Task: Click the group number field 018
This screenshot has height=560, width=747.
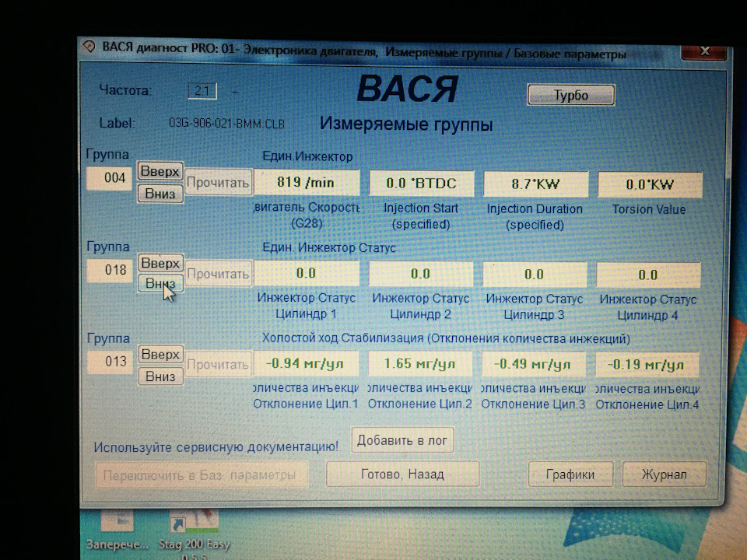Action: point(110,271)
